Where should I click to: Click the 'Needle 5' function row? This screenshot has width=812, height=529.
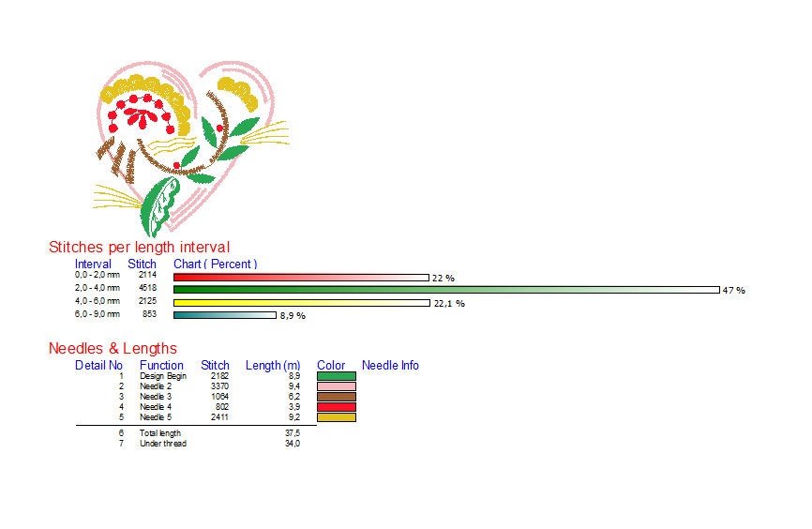156,417
